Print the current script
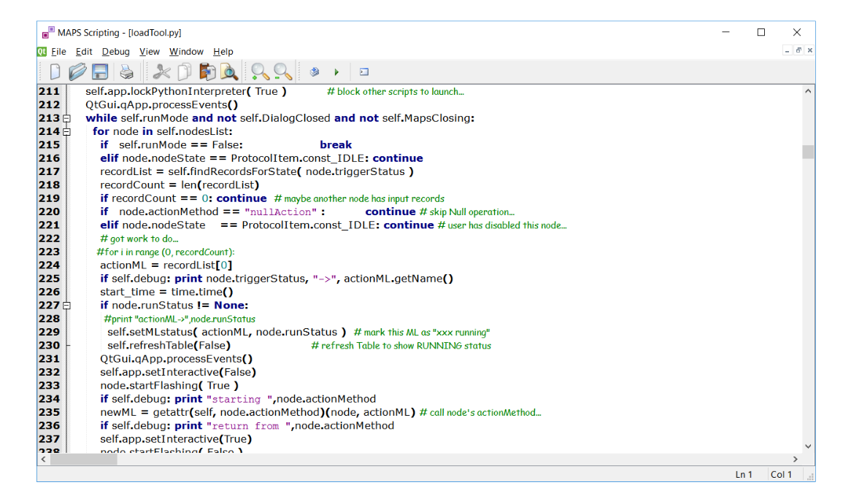843x504 pixels. (126, 71)
